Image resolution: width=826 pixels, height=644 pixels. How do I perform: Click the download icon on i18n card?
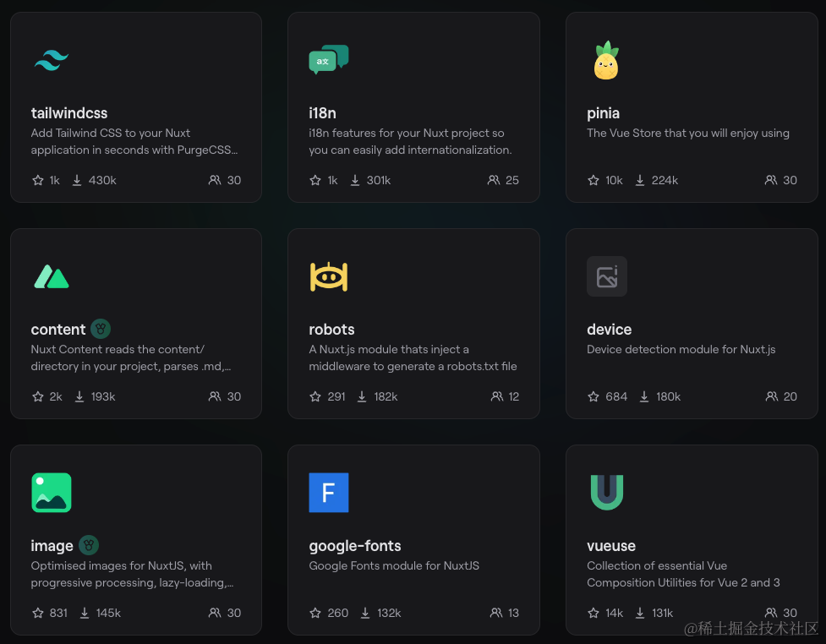tap(355, 180)
